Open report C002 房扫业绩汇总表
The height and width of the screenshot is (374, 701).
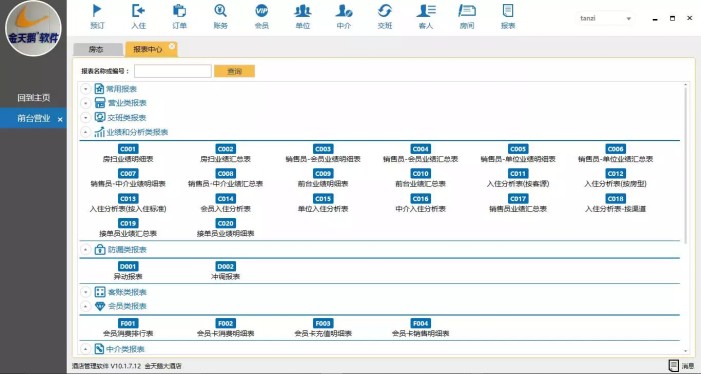tap(225, 154)
